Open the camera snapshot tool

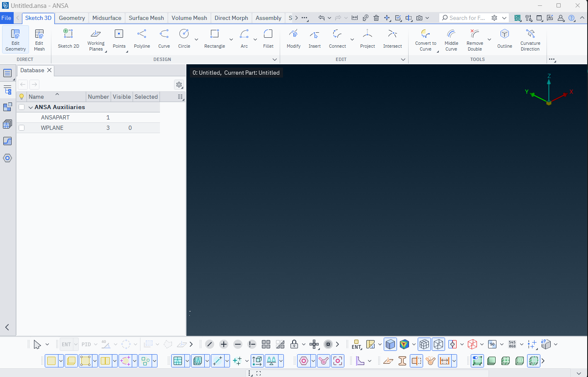[x=419, y=18]
